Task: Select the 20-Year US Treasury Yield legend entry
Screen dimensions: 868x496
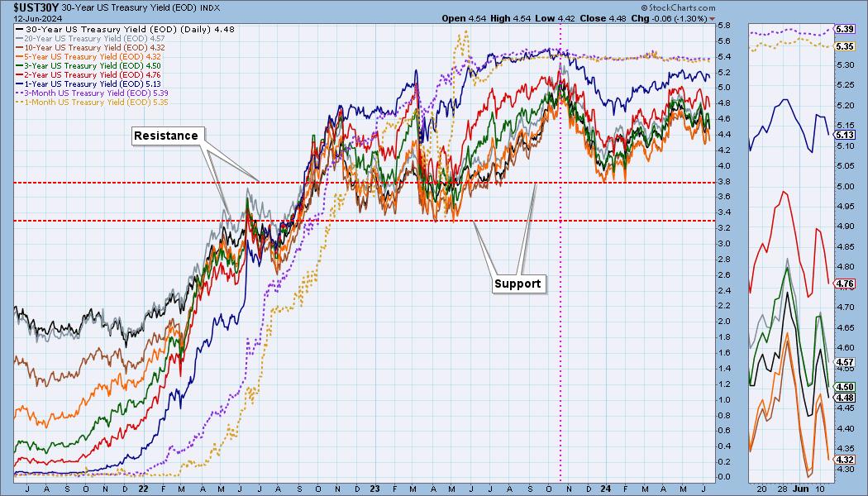Action: pos(91,39)
